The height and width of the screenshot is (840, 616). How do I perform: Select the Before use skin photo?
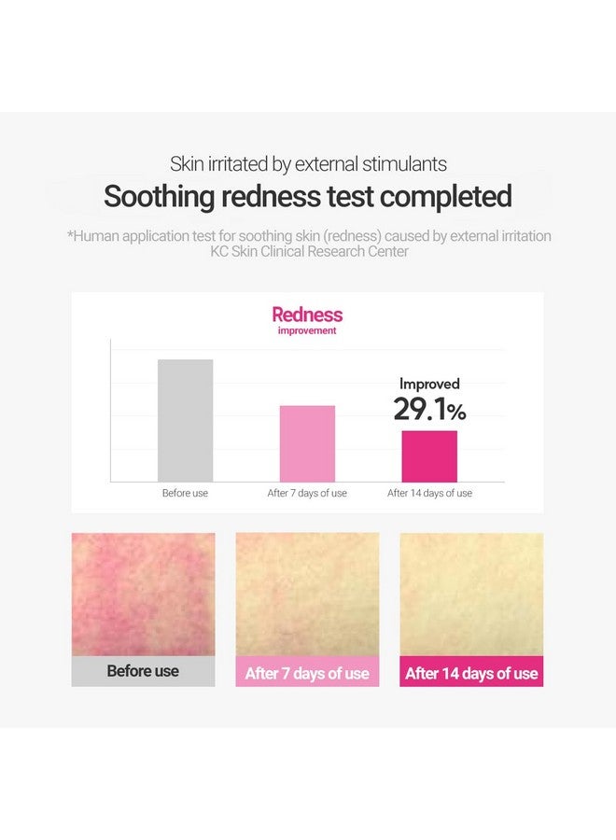click(143, 595)
